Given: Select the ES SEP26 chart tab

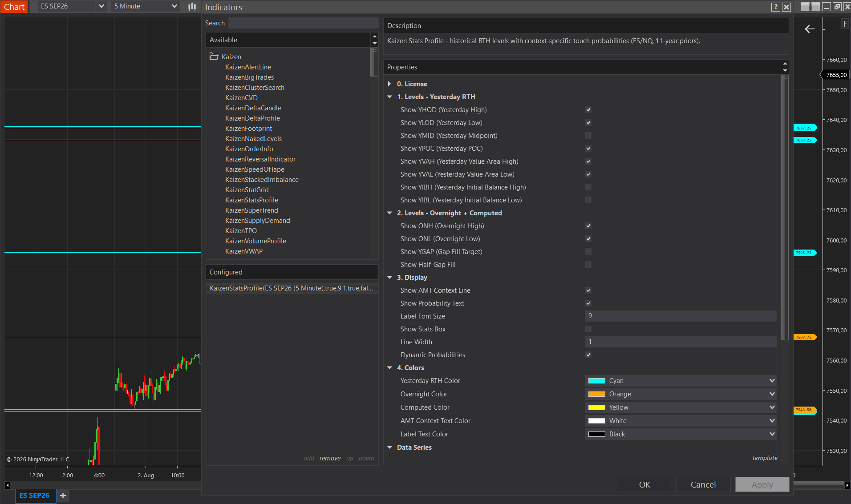Looking at the screenshot, I should pyautogui.click(x=35, y=495).
